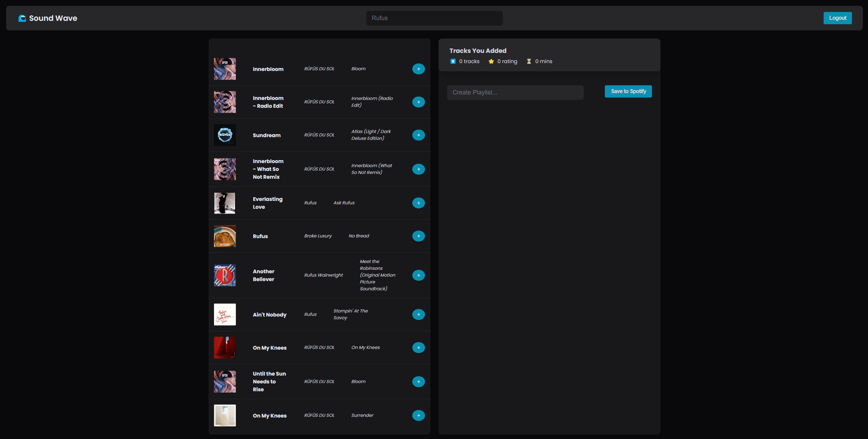
Task: Add Ain't Nobody to tracks
Action: [x=418, y=314]
